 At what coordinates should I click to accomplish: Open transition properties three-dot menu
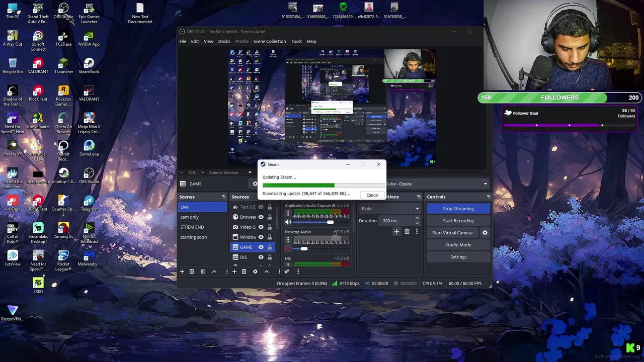(x=417, y=232)
